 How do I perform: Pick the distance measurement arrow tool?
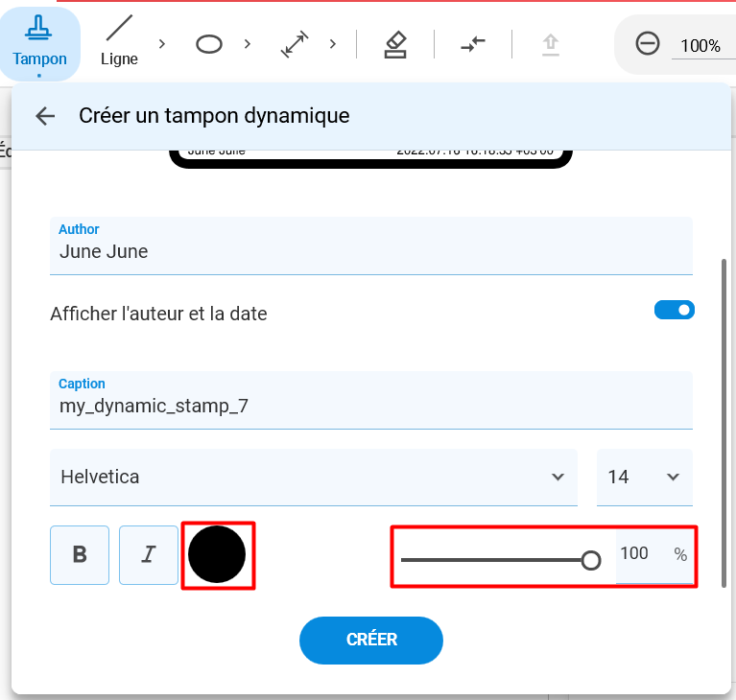(x=295, y=43)
